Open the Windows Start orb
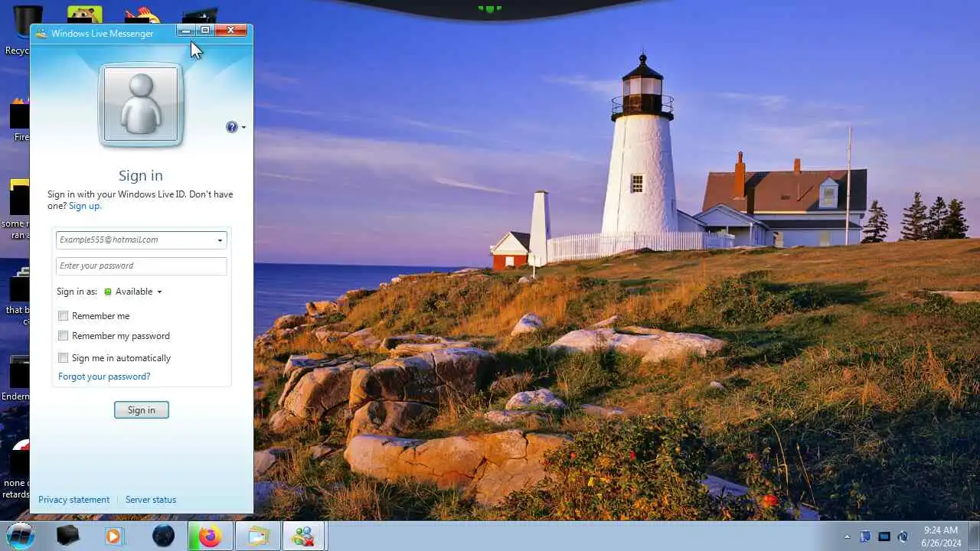Screen dimensions: 980x551 [21, 536]
